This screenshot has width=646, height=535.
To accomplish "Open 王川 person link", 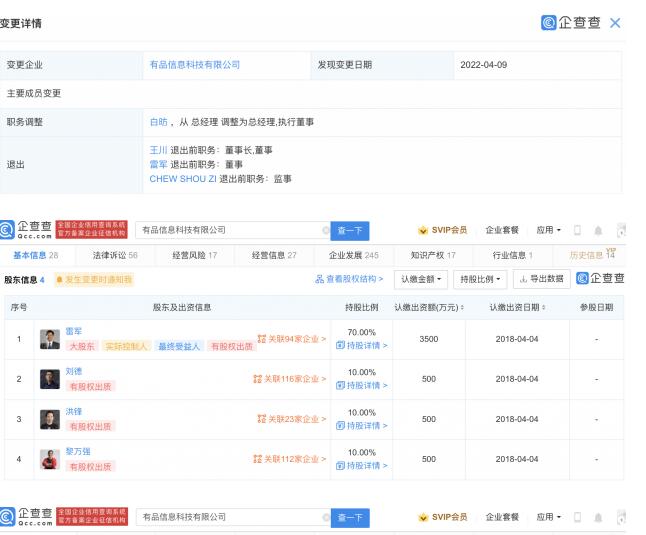I will click(158, 150).
